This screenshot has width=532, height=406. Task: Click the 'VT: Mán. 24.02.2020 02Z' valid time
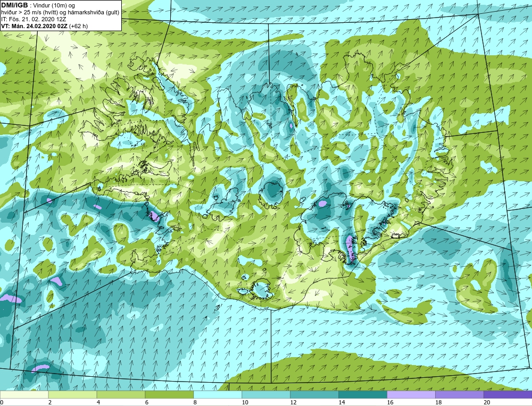click(34, 26)
